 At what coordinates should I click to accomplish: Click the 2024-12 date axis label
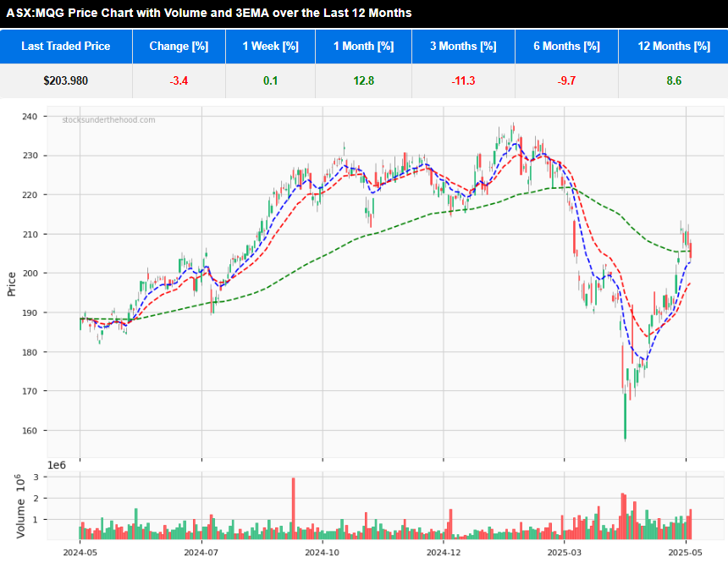tap(444, 552)
